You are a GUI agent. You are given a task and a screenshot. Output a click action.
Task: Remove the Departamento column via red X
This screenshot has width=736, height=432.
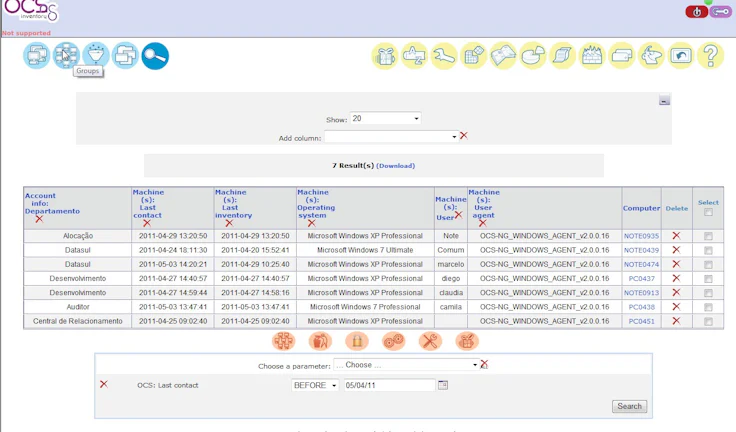point(39,219)
